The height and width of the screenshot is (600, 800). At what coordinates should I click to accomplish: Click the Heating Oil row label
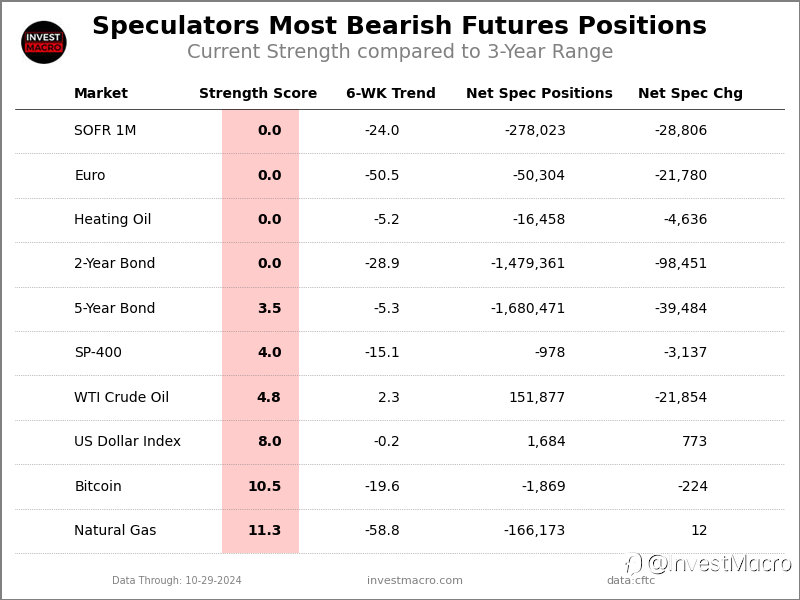[x=113, y=220]
